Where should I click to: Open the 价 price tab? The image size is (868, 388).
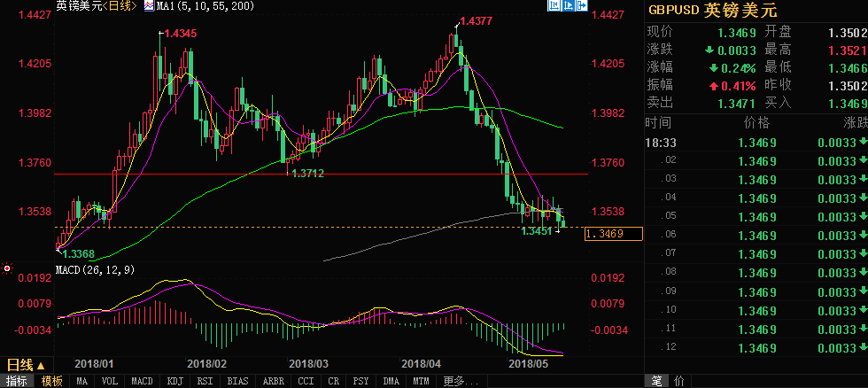pyautogui.click(x=678, y=381)
